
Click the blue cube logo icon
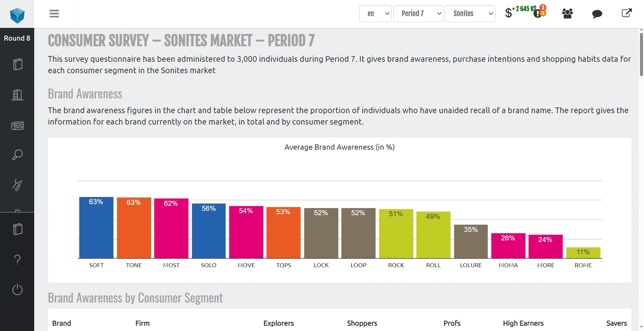tap(17, 15)
